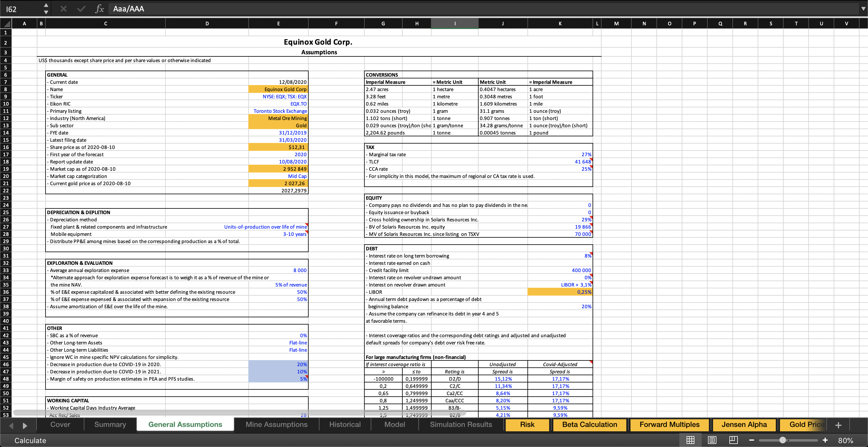Select column I header
Screen dimensions: 868x447
click(x=455, y=23)
